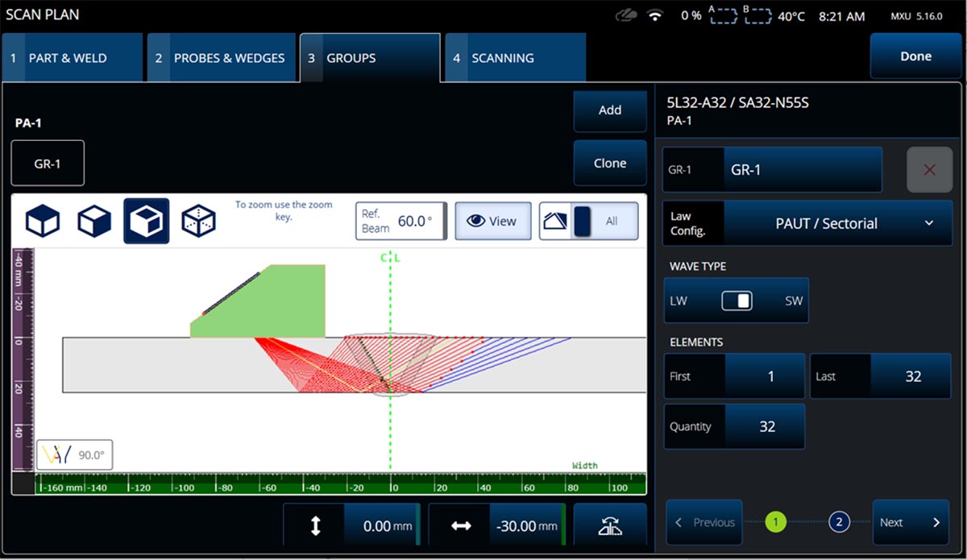Open the Law Config PAUT / Sectorial dropdown
Image resolution: width=967 pixels, height=560 pixels.
click(x=837, y=223)
